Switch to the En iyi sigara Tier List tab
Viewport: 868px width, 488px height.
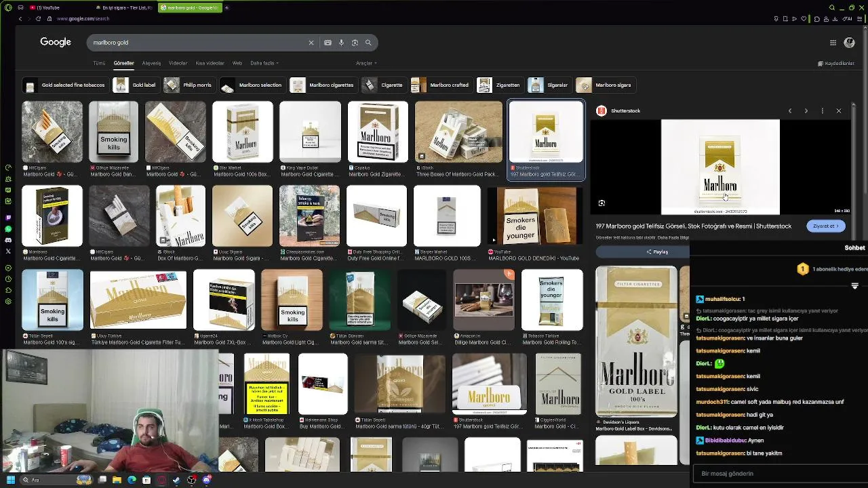coord(123,7)
